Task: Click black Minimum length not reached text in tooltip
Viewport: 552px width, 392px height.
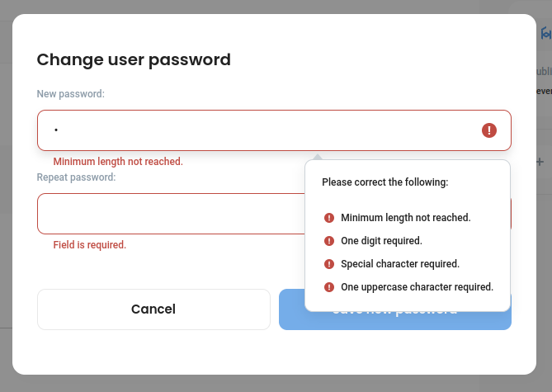Action: click(x=405, y=218)
